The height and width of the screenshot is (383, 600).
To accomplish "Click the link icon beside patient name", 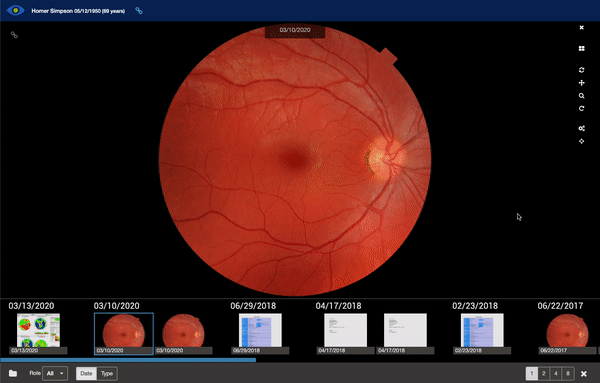I will [x=139, y=11].
